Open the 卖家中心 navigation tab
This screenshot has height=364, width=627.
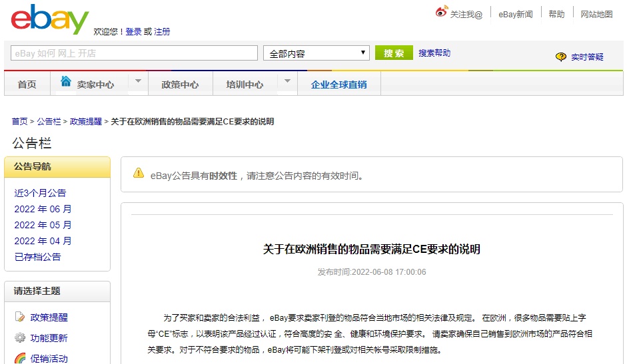(95, 85)
